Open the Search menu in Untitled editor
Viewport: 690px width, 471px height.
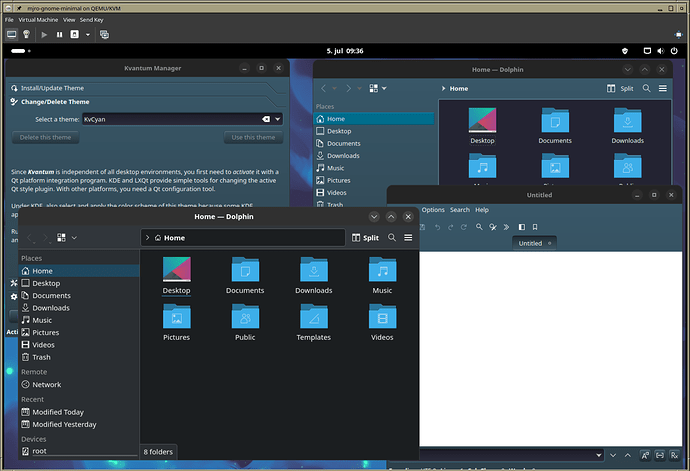pyautogui.click(x=459, y=210)
